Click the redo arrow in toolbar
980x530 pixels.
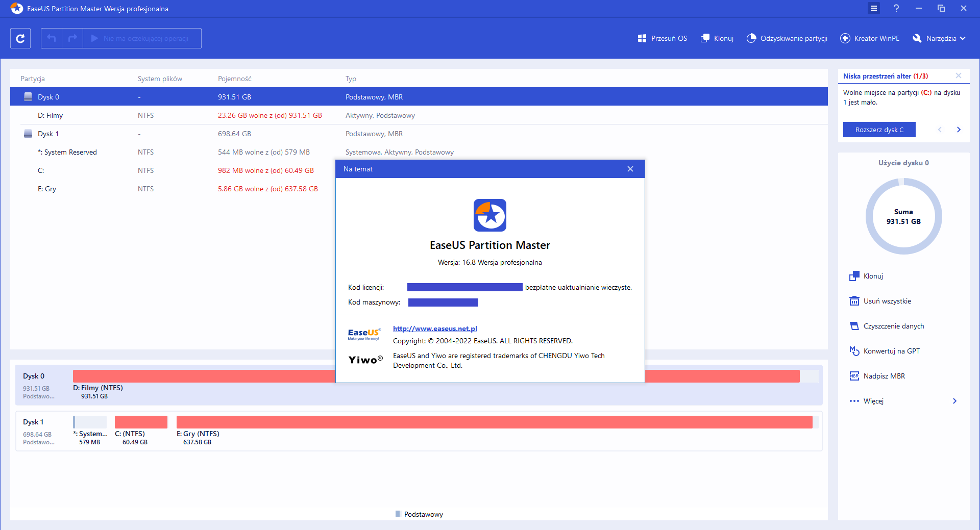pyautogui.click(x=72, y=38)
